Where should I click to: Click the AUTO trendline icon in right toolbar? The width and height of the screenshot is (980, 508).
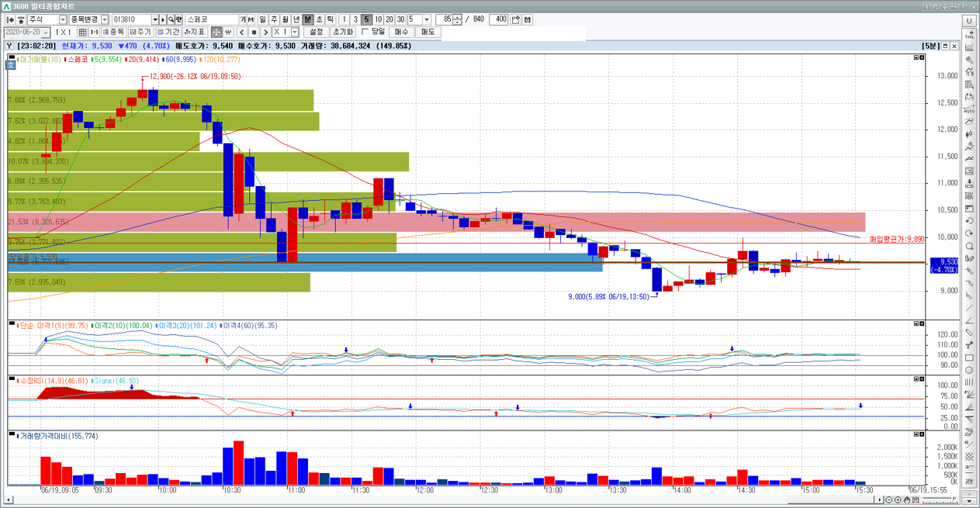pos(968,109)
